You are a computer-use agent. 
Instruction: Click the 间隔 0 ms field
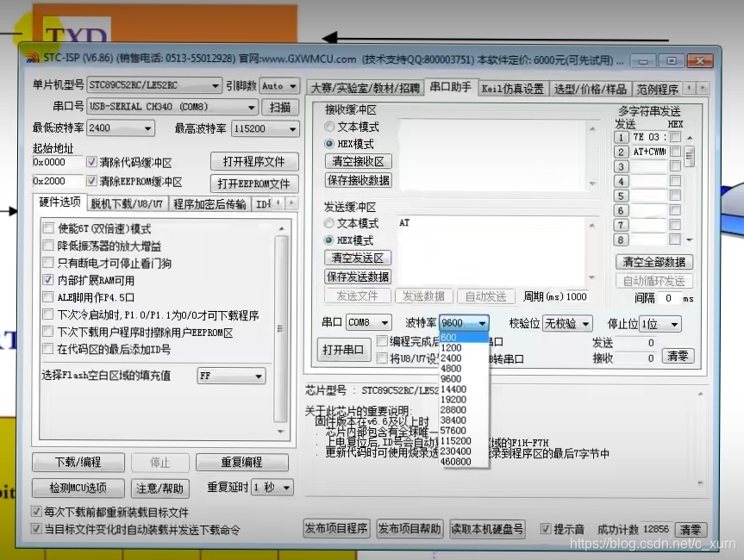tap(668, 298)
